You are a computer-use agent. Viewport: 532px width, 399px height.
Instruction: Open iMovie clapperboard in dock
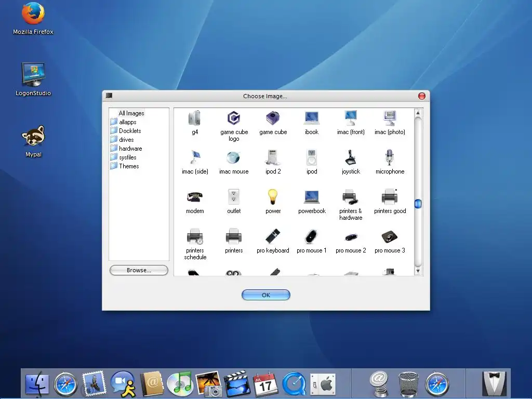point(237,384)
